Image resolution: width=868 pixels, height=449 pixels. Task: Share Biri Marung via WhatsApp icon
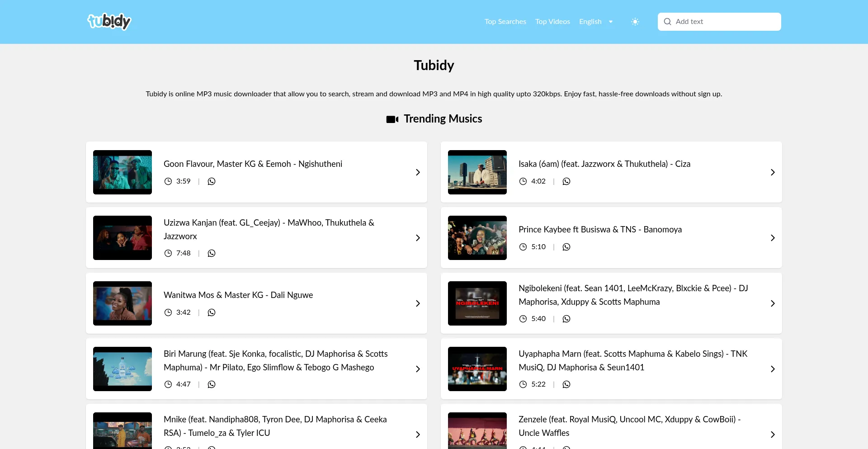tap(212, 384)
